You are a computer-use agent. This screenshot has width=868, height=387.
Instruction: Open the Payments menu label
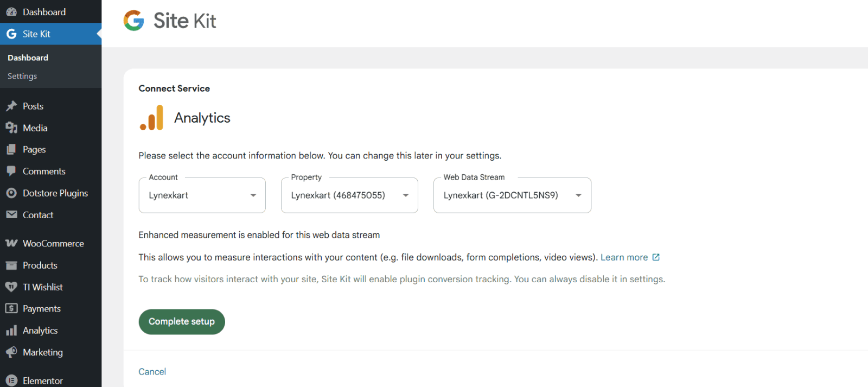[42, 309]
